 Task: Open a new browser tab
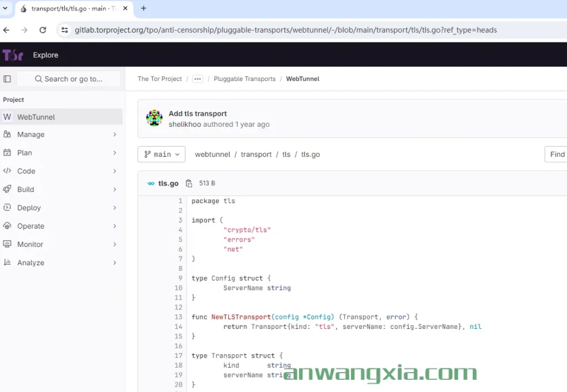(143, 8)
